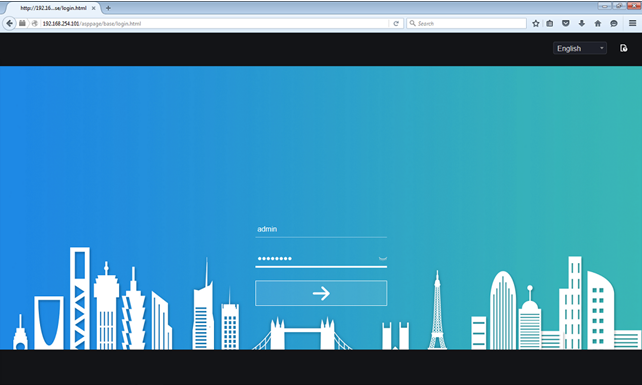Bookmark this page with star icon
Image resolution: width=642 pixels, height=385 pixels.
pyautogui.click(x=536, y=23)
